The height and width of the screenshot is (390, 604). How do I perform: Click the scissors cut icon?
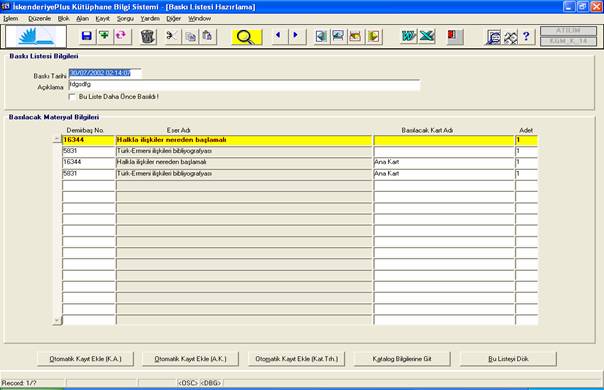[171, 36]
